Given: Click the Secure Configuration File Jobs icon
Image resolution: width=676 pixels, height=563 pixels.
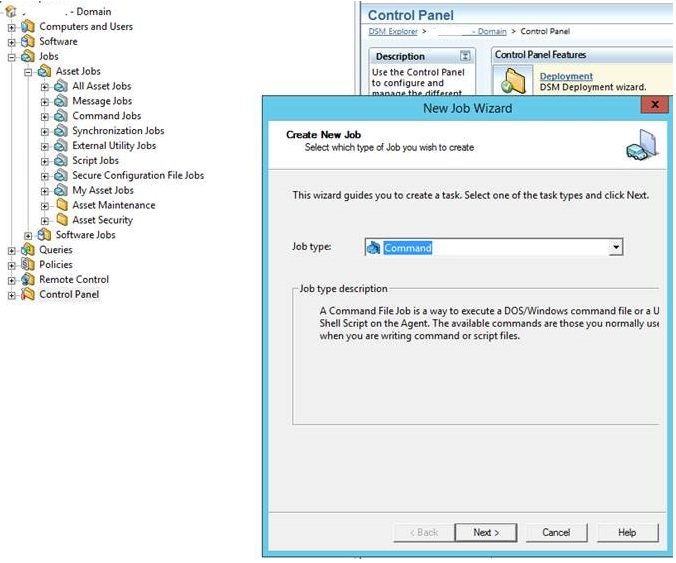Looking at the screenshot, I should pos(61,175).
